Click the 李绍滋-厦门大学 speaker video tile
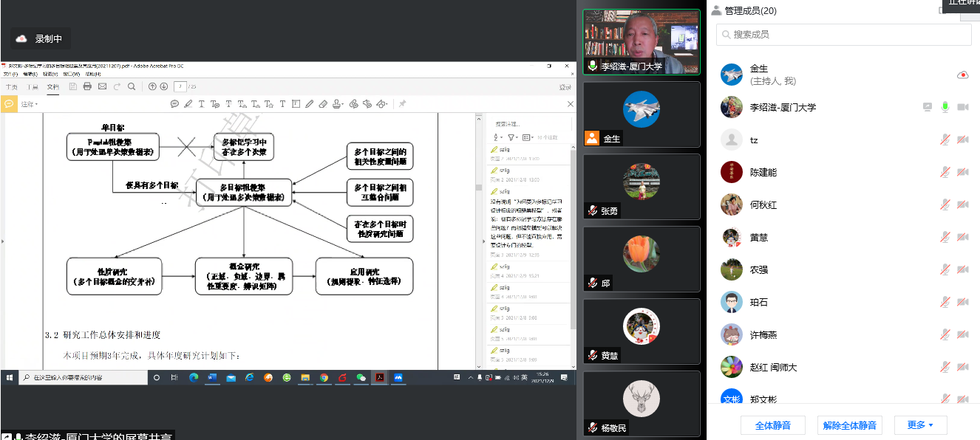This screenshot has height=440, width=980. click(x=641, y=41)
